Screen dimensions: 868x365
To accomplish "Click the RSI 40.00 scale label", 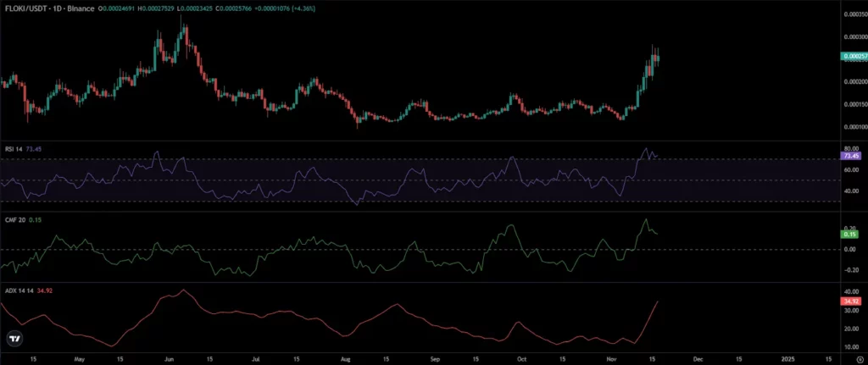I will (x=851, y=191).
